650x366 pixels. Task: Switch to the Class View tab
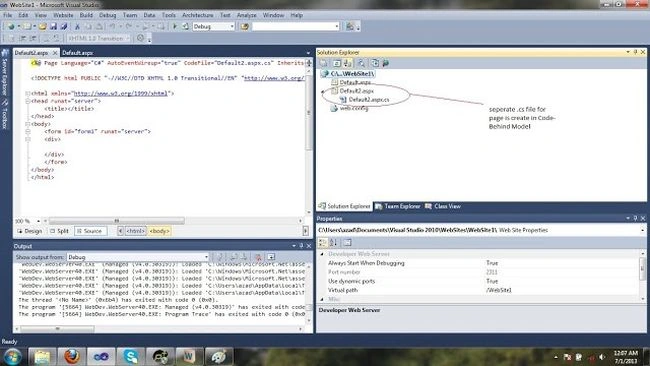[443, 206]
